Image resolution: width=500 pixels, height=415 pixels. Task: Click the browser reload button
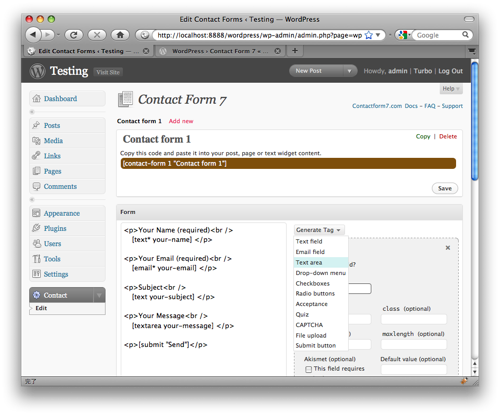74,35
